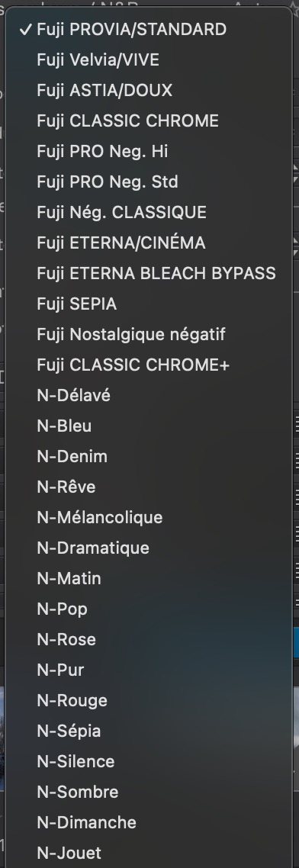
Task: Select Fuji ETERNA BLEACH BYPASS
Action: pos(149,273)
